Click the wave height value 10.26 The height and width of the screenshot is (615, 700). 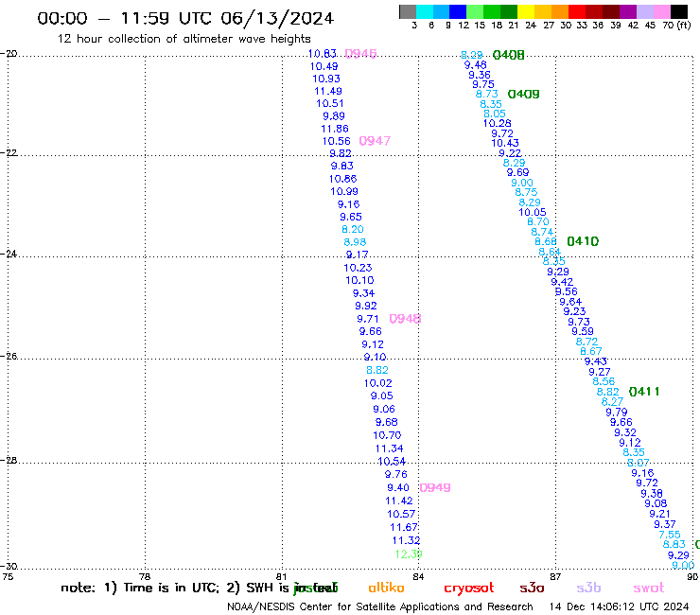click(498, 123)
